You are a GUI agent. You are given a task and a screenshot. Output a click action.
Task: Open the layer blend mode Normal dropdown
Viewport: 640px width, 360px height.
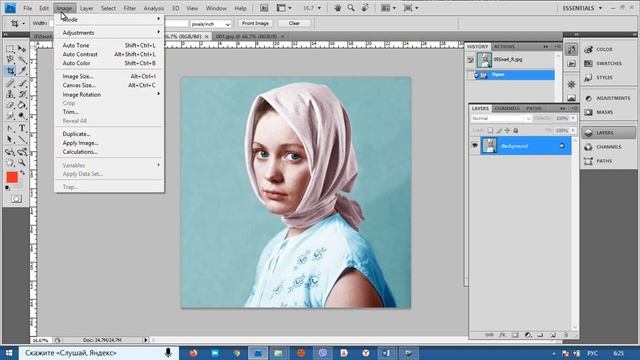[x=501, y=118]
